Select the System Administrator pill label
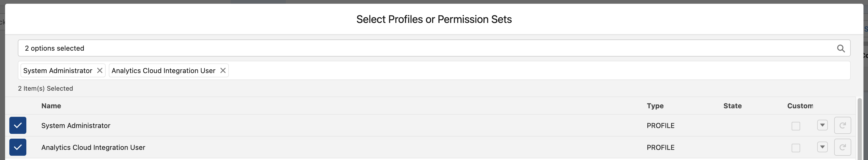 point(58,71)
